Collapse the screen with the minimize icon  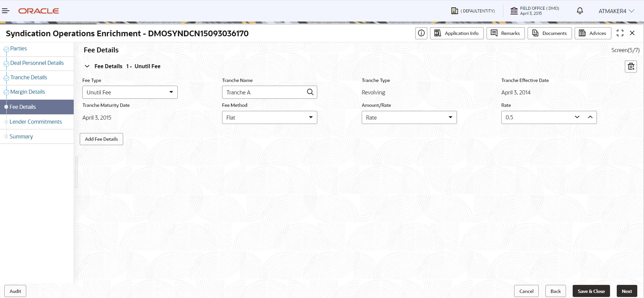coord(620,33)
